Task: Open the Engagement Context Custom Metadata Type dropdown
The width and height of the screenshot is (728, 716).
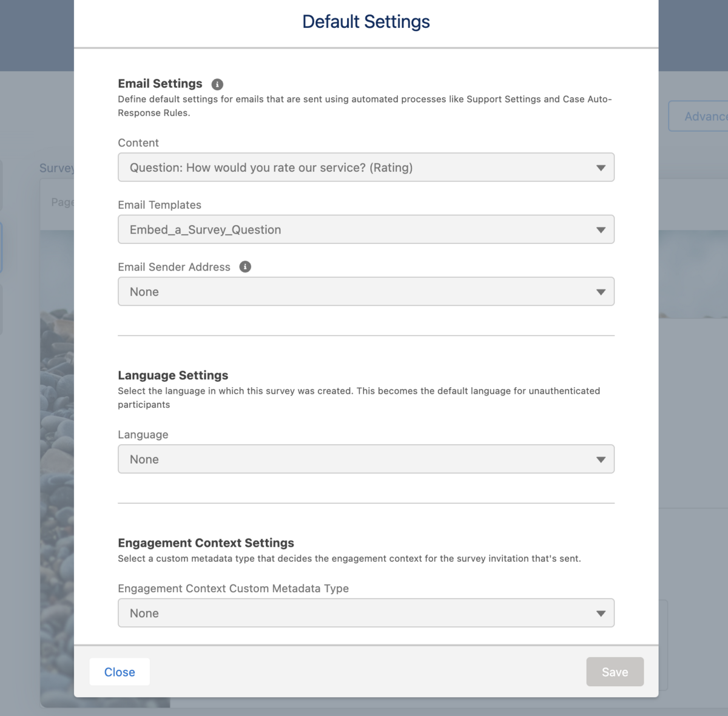Action: coord(366,613)
